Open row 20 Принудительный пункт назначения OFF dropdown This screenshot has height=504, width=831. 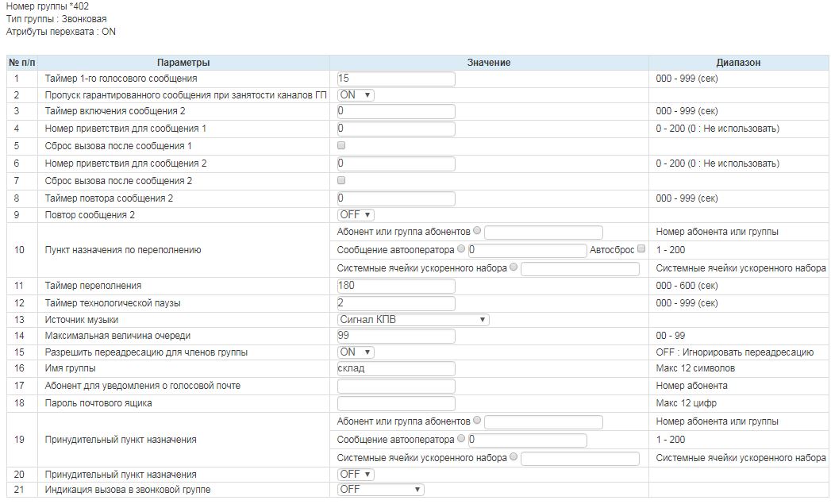(355, 474)
